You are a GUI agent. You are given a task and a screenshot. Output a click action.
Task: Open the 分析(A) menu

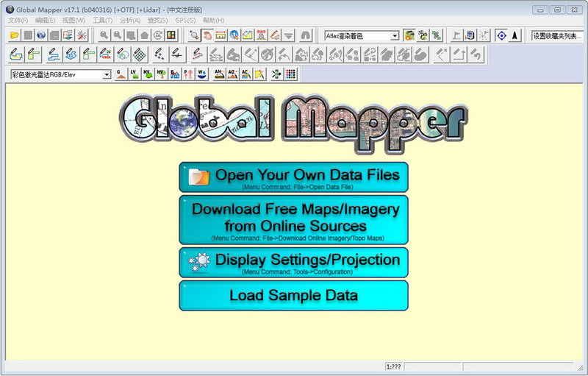point(130,21)
